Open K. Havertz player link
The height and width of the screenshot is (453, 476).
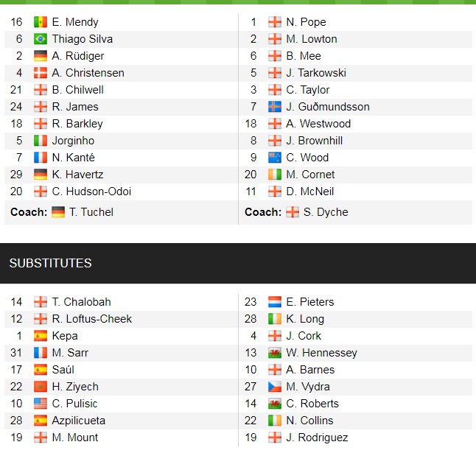point(77,175)
